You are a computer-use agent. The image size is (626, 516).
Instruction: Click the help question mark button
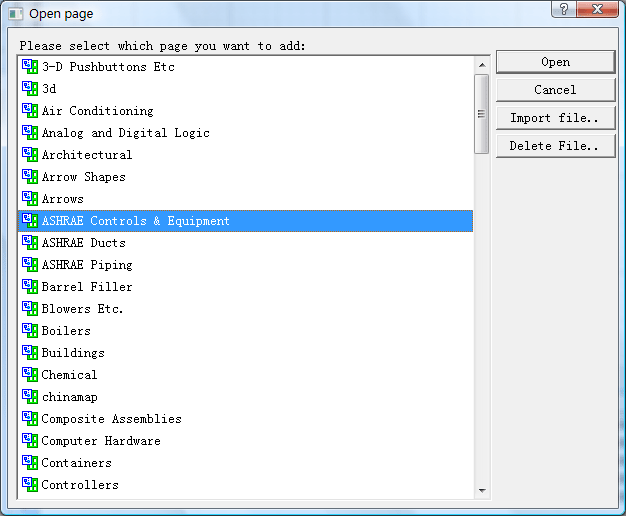563,9
